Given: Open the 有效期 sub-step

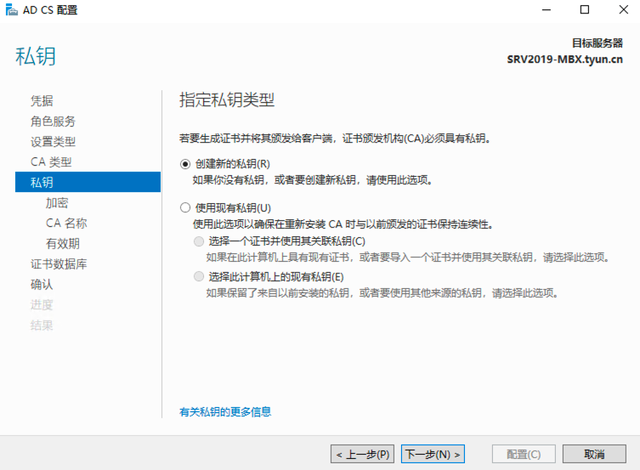Looking at the screenshot, I should tap(62, 244).
